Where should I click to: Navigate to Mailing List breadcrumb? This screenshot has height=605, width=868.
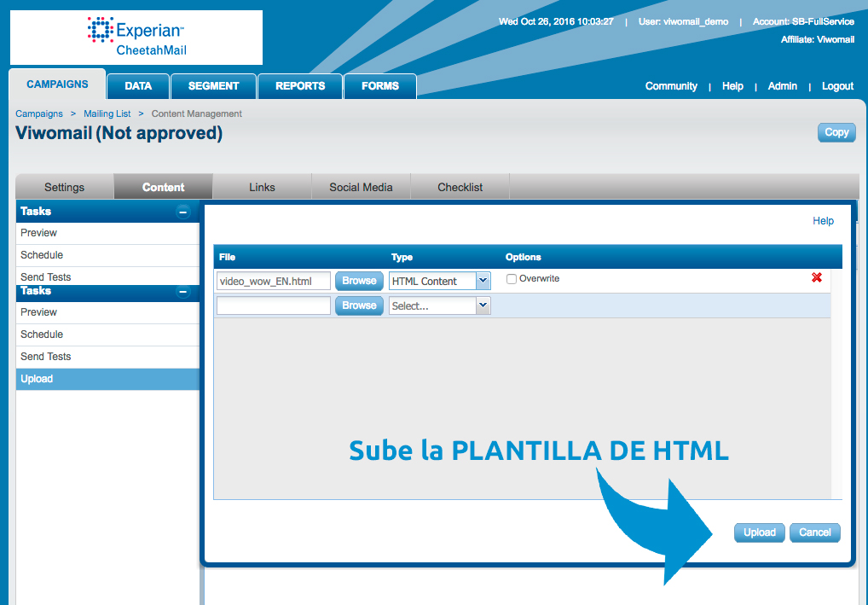107,113
